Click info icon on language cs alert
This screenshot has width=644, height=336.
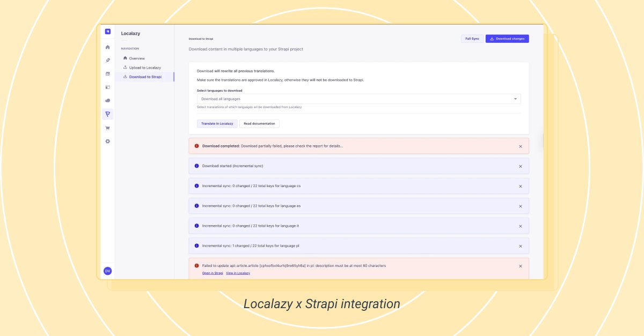tap(196, 186)
